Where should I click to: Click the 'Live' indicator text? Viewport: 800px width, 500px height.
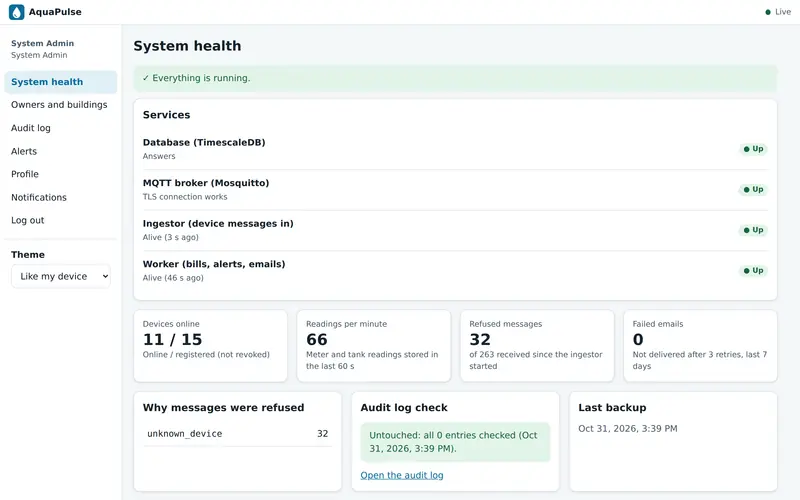783,12
